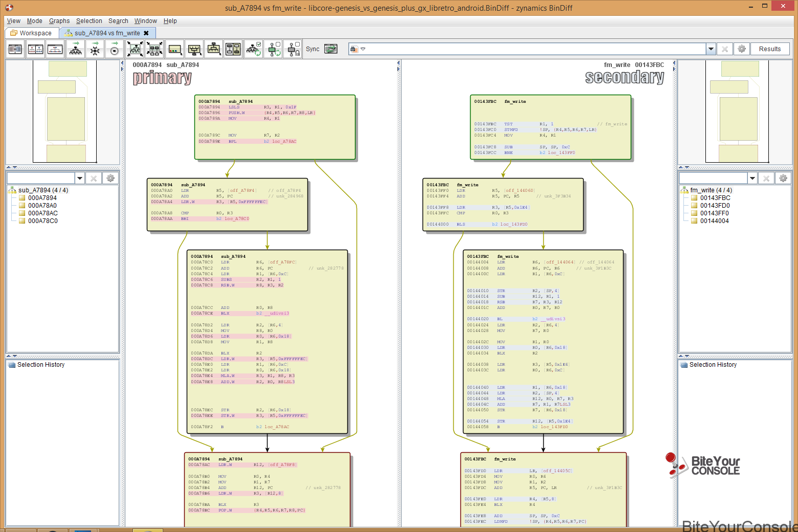The height and width of the screenshot is (532, 798).
Task: Open the search options binoculars dropdown
Action: coord(358,49)
